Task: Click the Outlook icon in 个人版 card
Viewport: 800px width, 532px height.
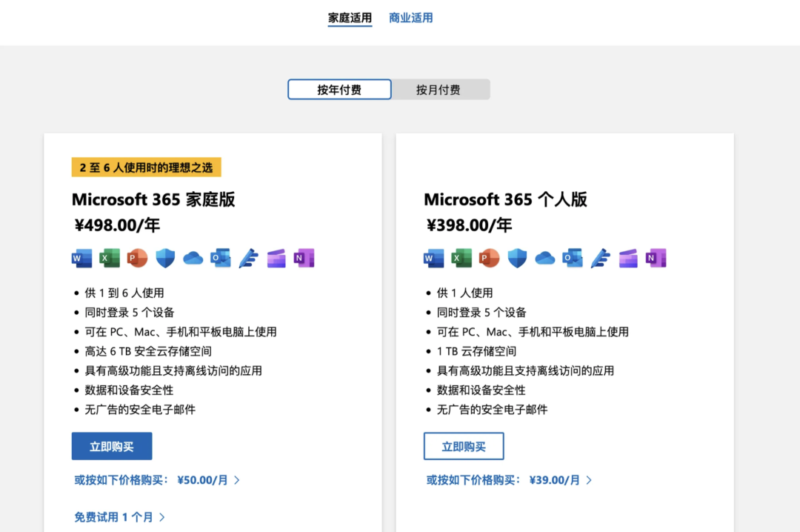Action: pos(573,259)
